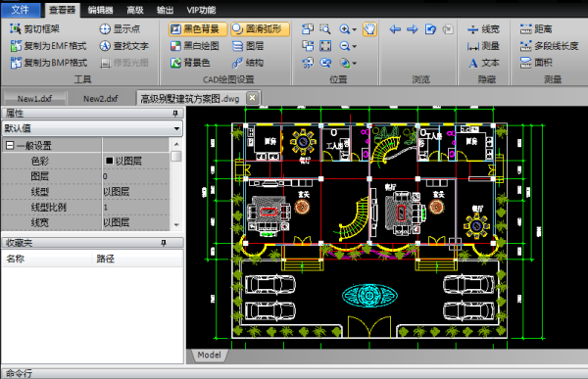Select the 距离 distance measure tool
The image size is (588, 379).
coord(536,28)
